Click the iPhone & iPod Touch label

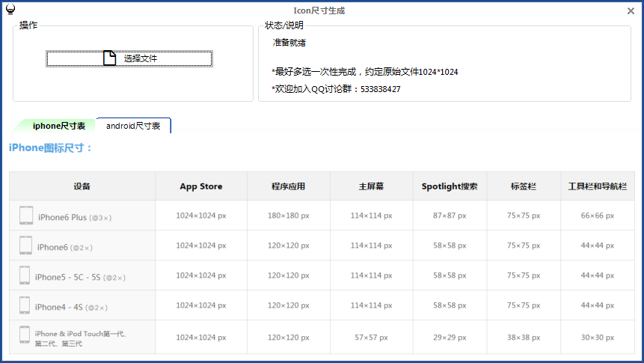(81, 338)
